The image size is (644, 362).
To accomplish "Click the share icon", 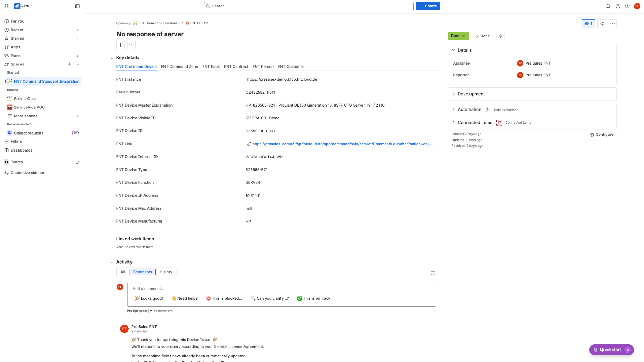I will (602, 24).
